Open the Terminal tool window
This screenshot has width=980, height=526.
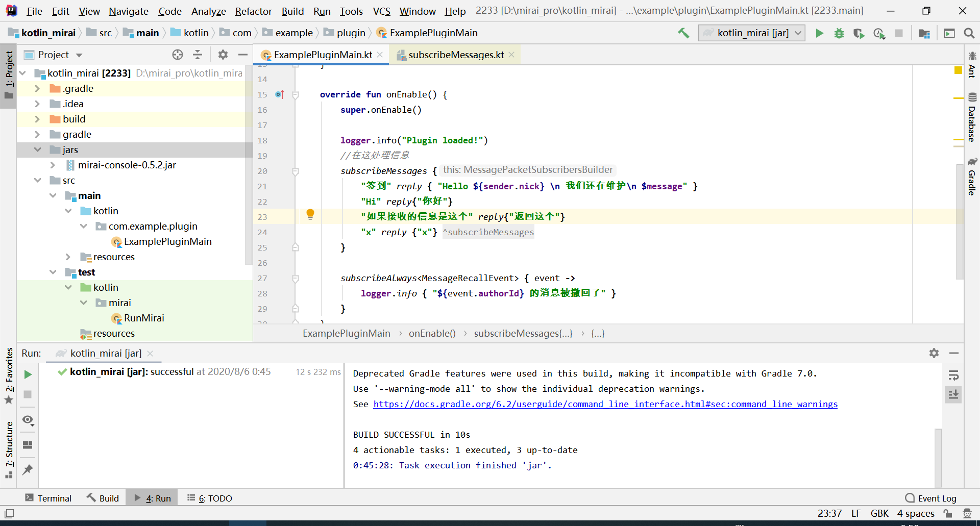pos(48,498)
